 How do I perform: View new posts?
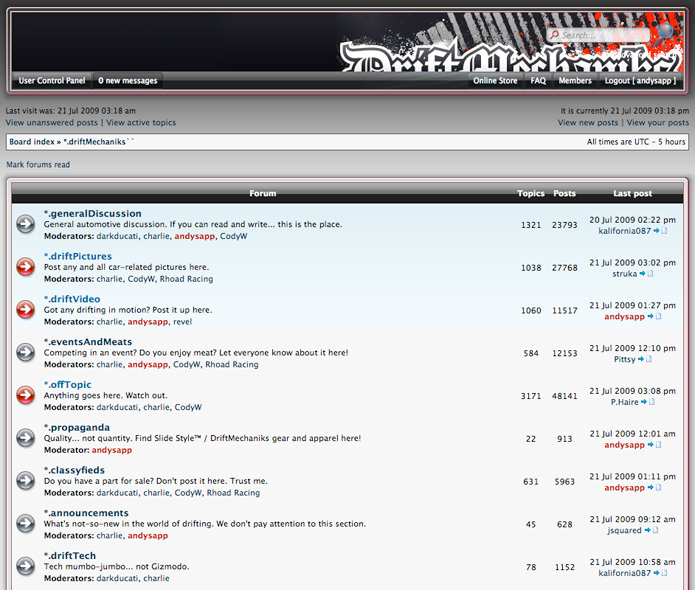coord(588,123)
